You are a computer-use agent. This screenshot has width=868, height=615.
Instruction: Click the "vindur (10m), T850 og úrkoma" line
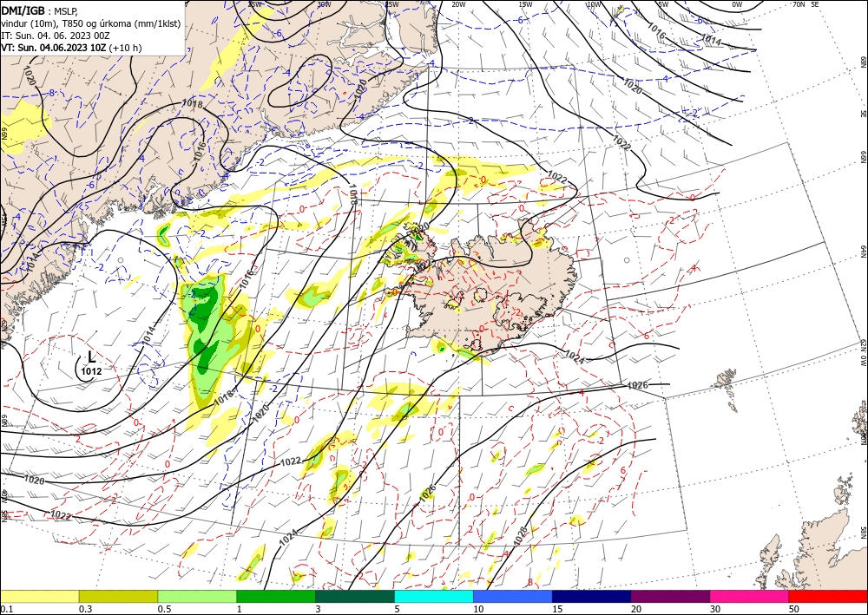90,23
